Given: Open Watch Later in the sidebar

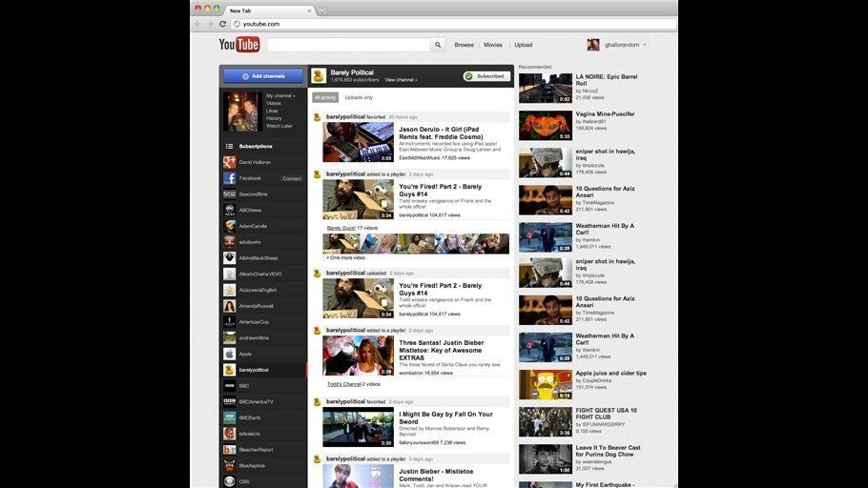Looking at the screenshot, I should click(279, 126).
